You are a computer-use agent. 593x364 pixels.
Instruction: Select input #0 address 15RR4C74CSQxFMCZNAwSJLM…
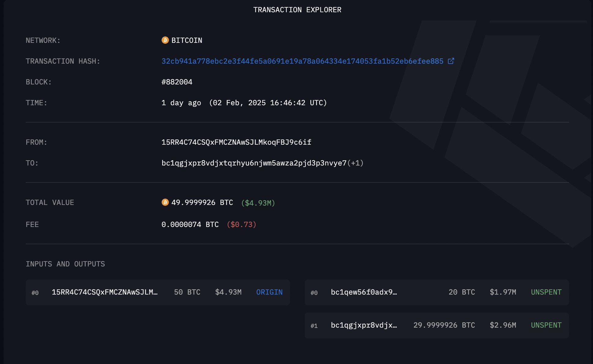105,292
